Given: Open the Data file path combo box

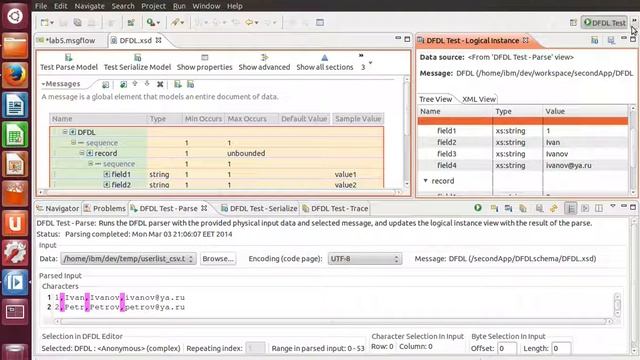Looking at the screenshot, I should 128,258.
